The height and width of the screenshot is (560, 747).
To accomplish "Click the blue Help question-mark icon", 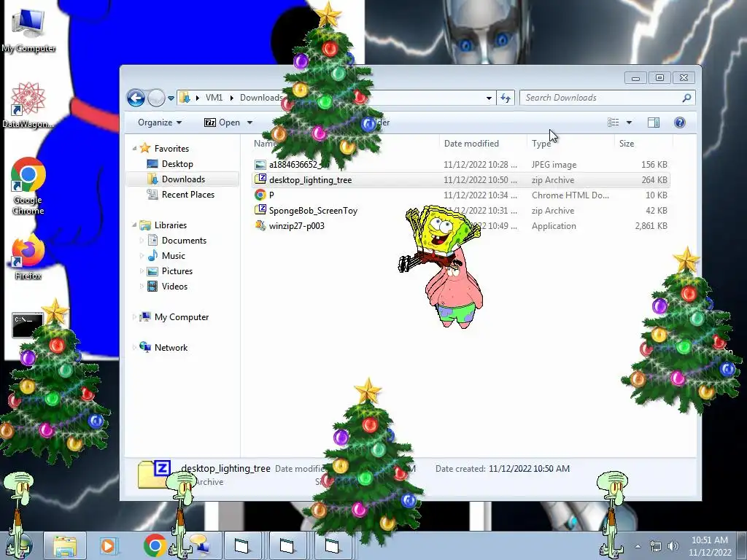I will click(x=680, y=122).
